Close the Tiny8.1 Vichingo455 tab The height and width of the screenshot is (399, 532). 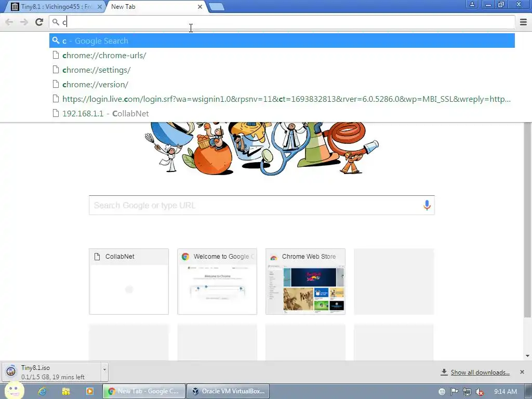click(100, 7)
